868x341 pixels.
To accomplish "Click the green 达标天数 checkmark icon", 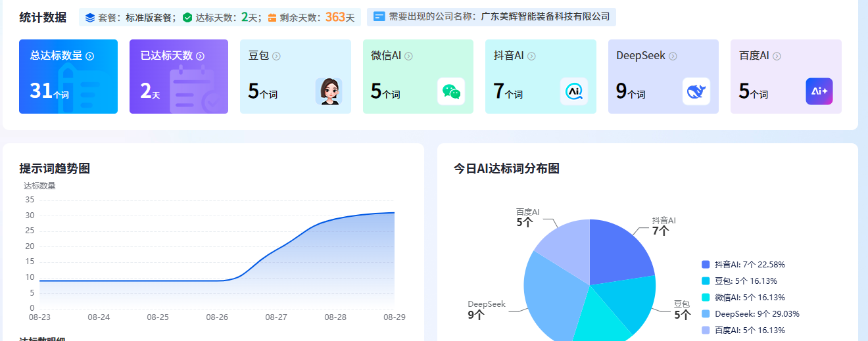I will [187, 18].
